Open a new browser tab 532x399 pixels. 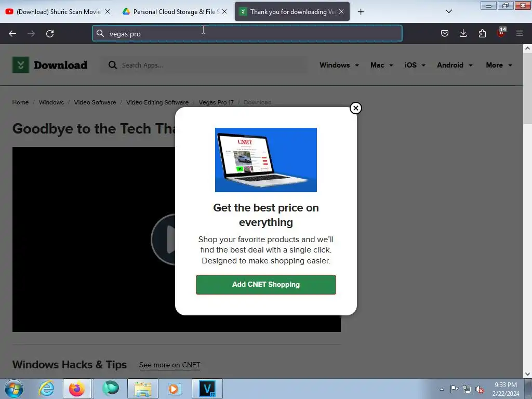click(361, 12)
